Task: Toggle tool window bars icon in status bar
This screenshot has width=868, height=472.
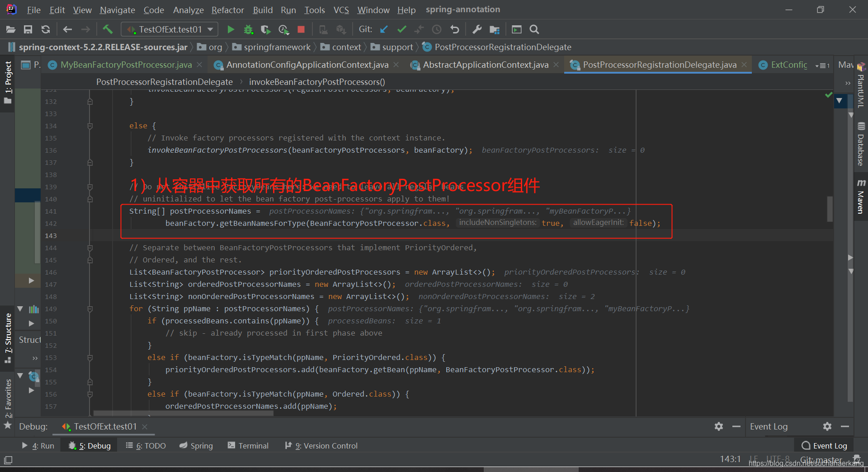Action: point(8,460)
